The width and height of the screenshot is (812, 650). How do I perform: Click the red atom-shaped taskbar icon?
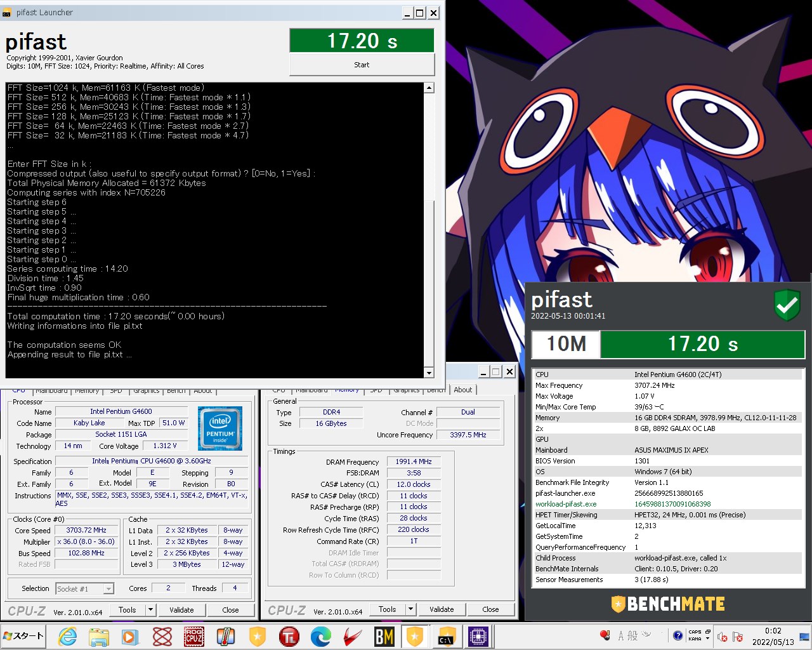(x=162, y=636)
